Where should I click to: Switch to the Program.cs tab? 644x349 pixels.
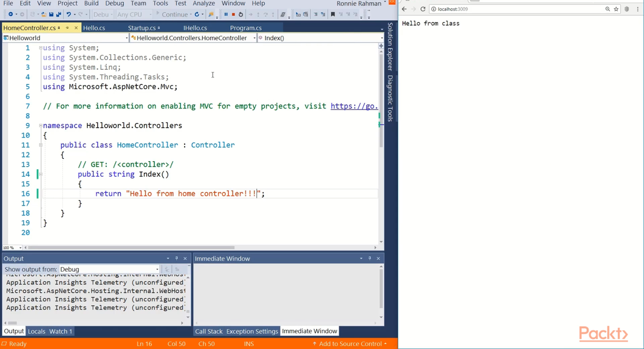coord(246,28)
